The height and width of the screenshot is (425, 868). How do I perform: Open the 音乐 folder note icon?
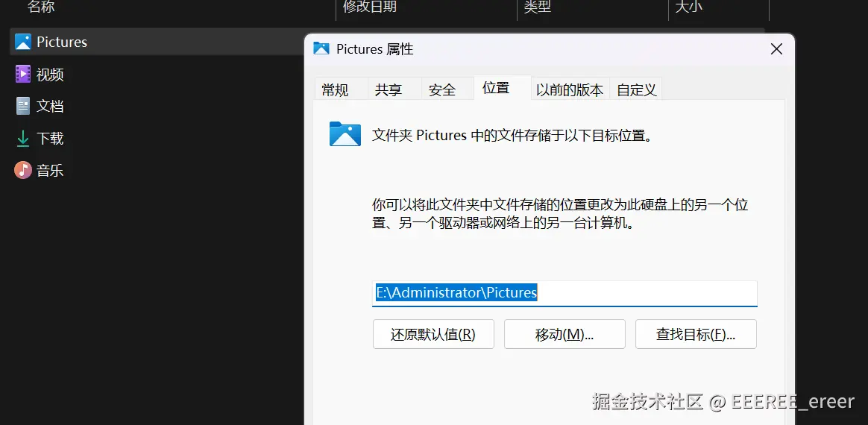click(22, 170)
